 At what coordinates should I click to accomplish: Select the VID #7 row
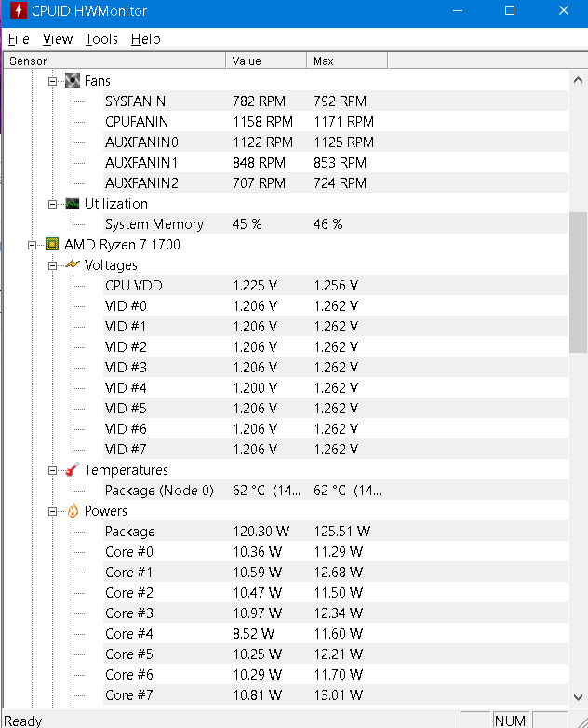coord(336,449)
